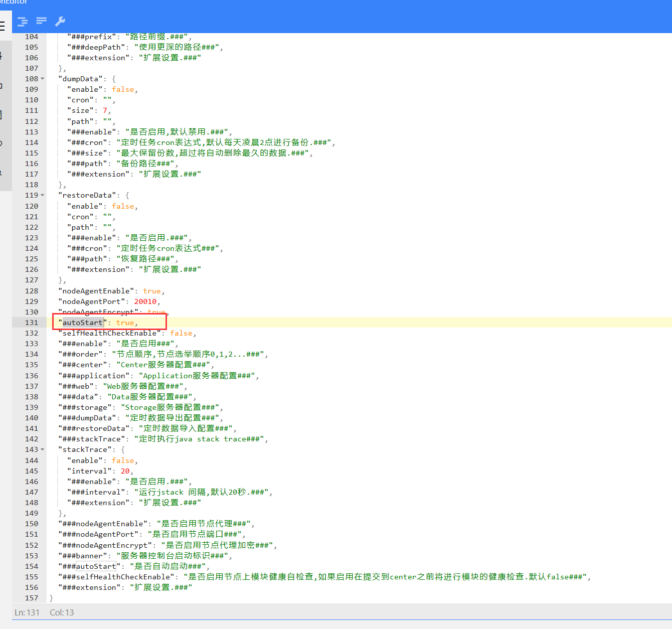The height and width of the screenshot is (629, 672).
Task: Fold the restoreData object at line 119
Action: (43, 195)
